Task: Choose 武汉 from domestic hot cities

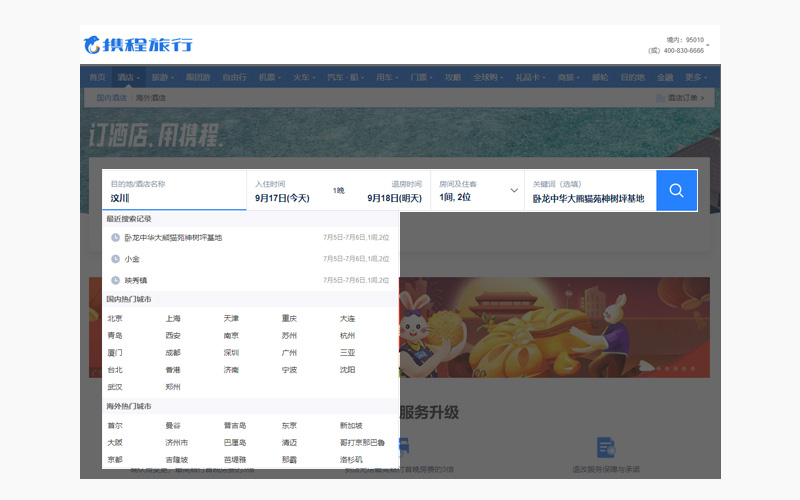Action: pyautogui.click(x=115, y=387)
